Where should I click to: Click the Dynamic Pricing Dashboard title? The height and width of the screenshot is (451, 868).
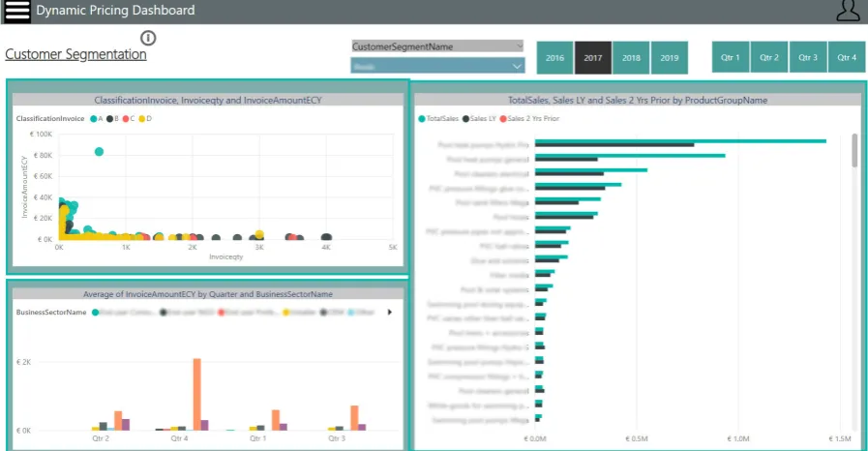(116, 10)
